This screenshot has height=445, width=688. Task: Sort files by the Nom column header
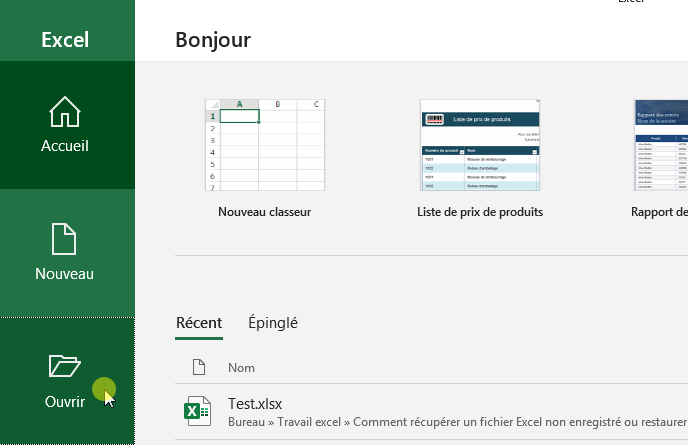[241, 368]
